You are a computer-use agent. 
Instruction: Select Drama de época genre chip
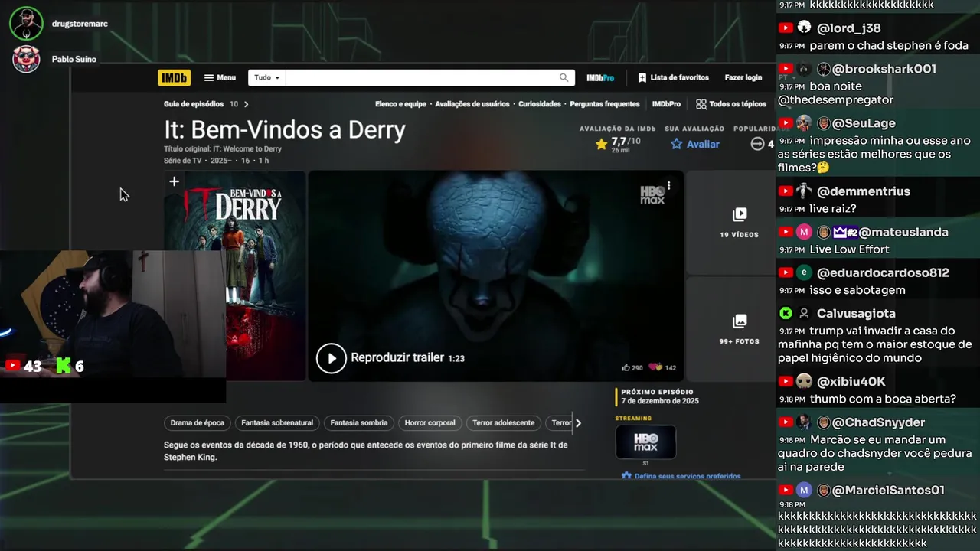[x=198, y=422]
